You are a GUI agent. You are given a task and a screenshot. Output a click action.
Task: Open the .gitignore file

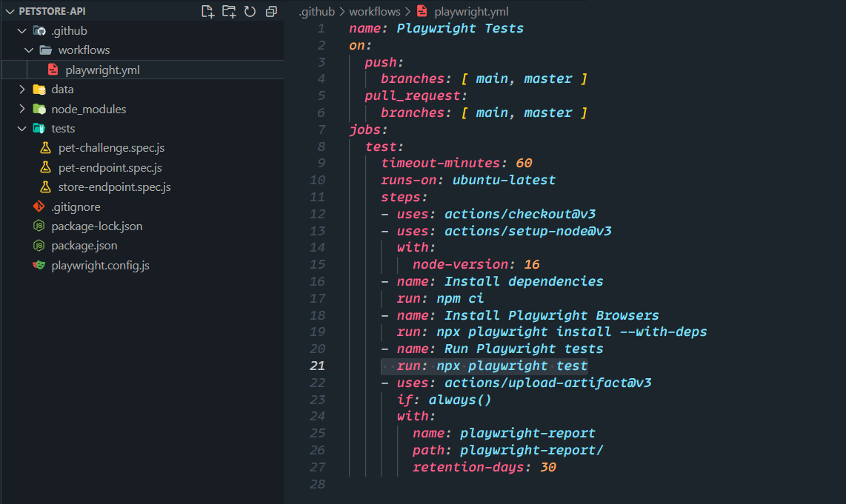click(76, 207)
